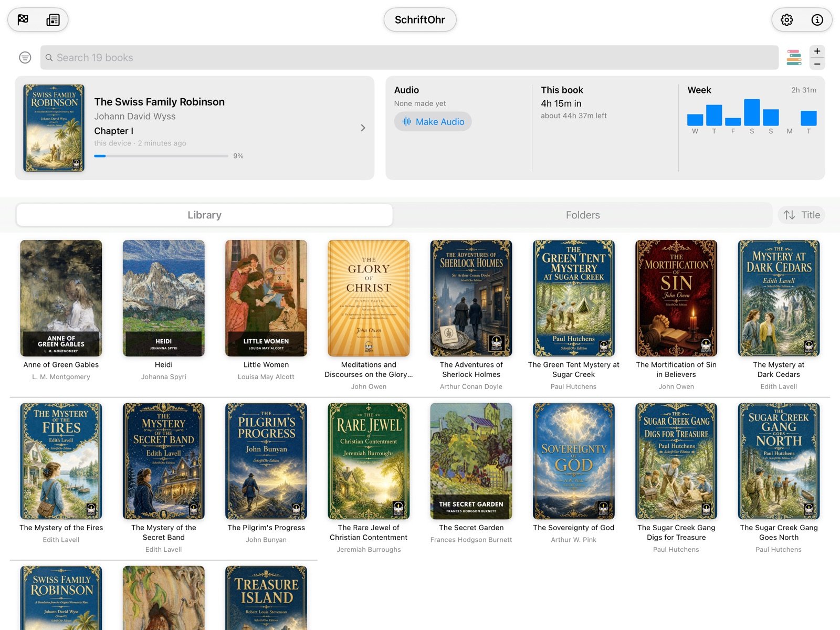Increase cover size with plus button
This screenshot has width=840, height=630.
click(x=817, y=51)
